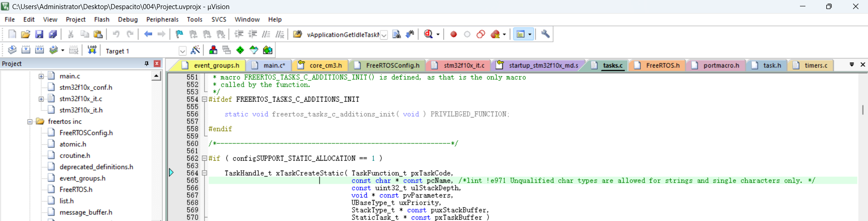Click the Kill All Breakpoints icon
The height and width of the screenshot is (221, 868).
[495, 34]
